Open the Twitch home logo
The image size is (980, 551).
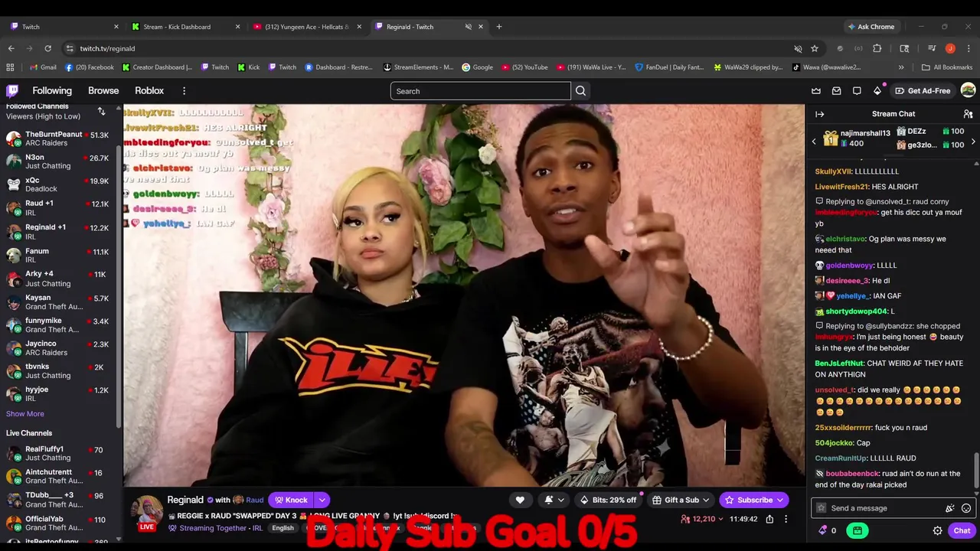pyautogui.click(x=12, y=91)
